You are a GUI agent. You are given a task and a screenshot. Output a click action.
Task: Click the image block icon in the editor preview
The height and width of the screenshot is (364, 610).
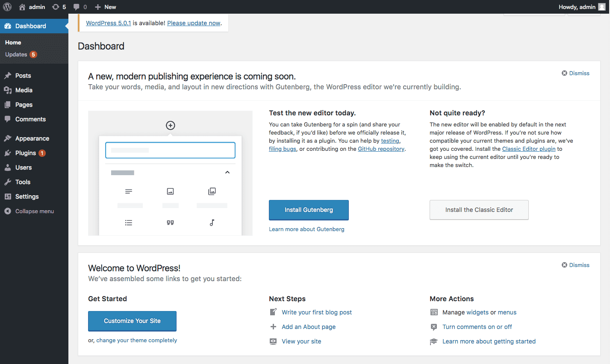[170, 191]
